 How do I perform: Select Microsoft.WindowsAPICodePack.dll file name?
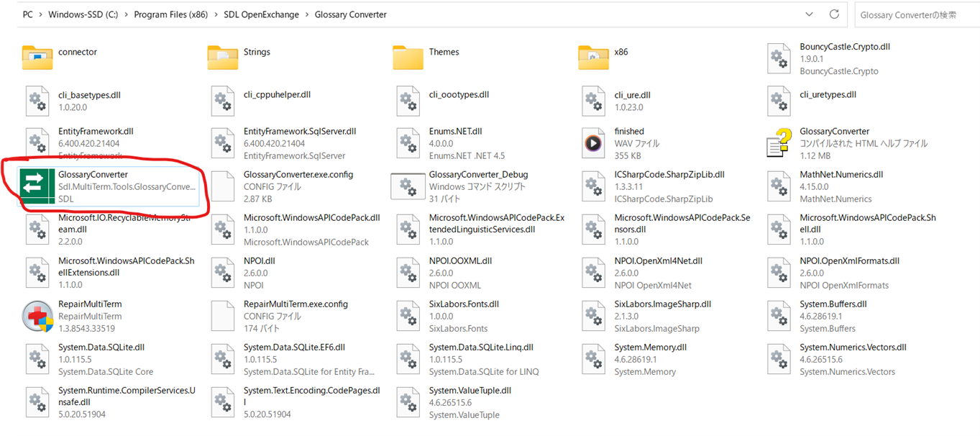pyautogui.click(x=312, y=218)
